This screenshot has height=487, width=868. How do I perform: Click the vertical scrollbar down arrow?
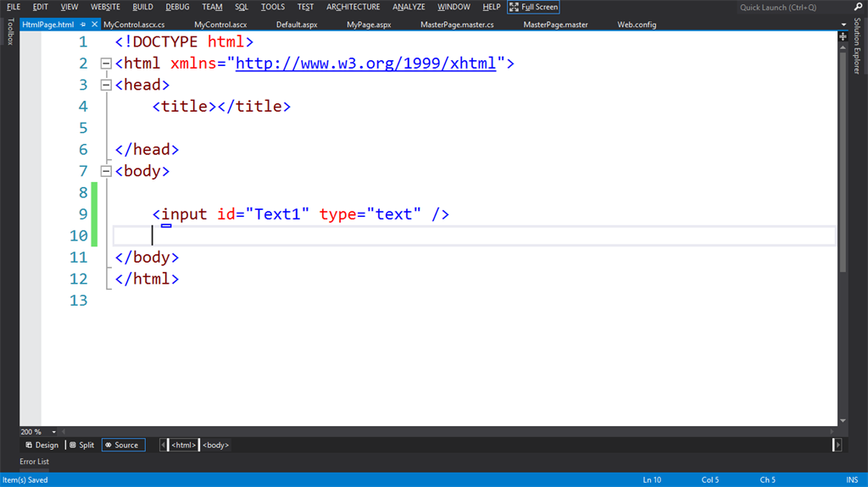tap(843, 421)
